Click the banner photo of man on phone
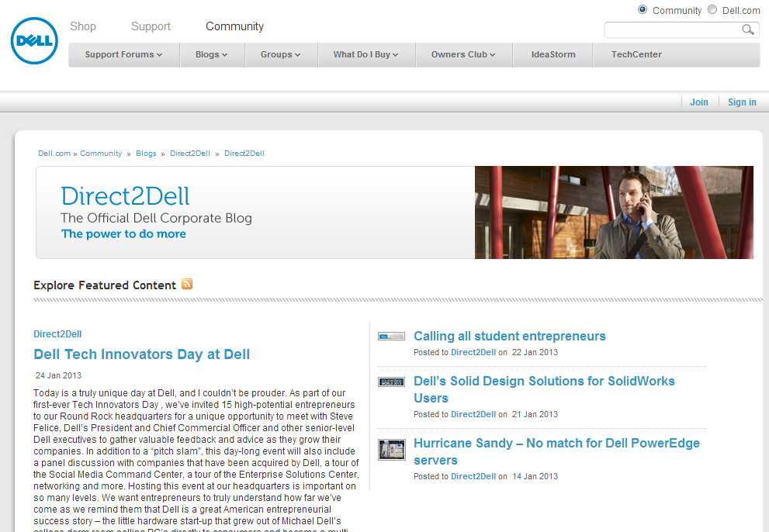This screenshot has height=532, width=769. pos(614,212)
